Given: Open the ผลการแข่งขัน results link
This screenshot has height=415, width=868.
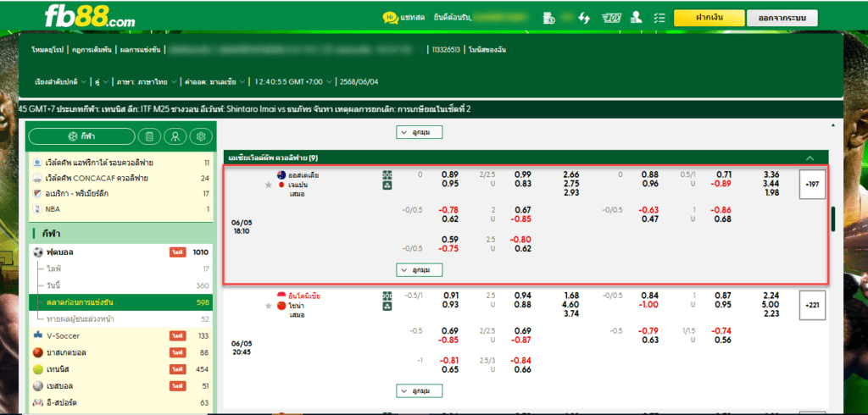Looking at the screenshot, I should 140,50.
